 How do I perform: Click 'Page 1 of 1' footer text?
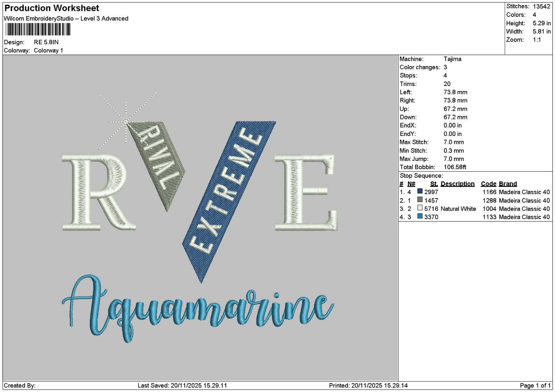535,385
